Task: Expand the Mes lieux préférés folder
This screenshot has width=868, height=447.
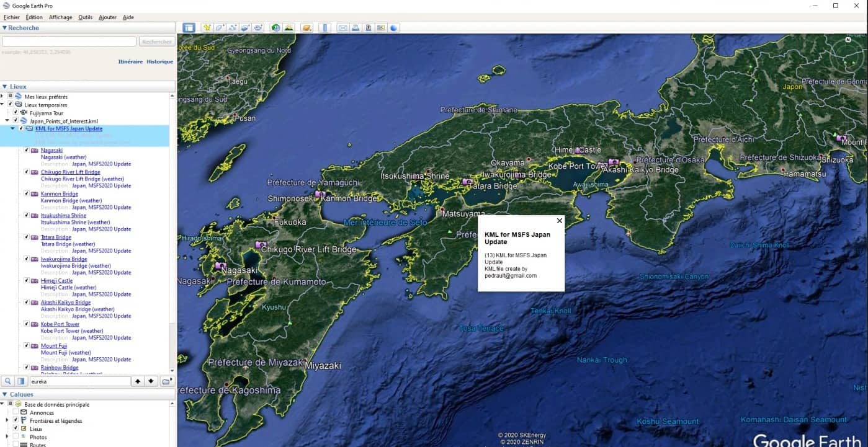Action: [2, 96]
